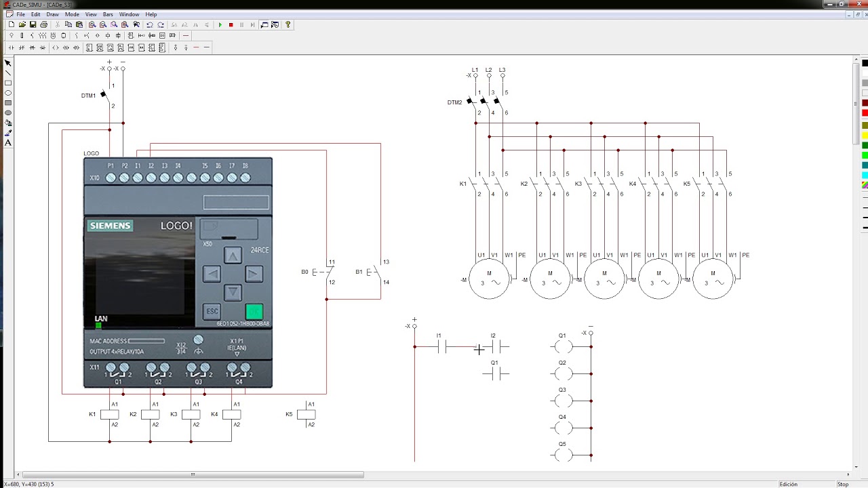Undo the last action
868x488 pixels.
150,24
